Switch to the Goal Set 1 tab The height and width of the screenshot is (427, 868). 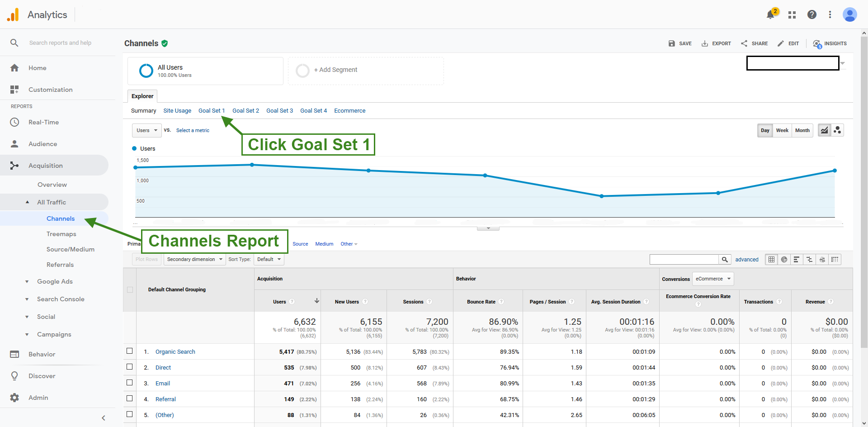point(211,111)
